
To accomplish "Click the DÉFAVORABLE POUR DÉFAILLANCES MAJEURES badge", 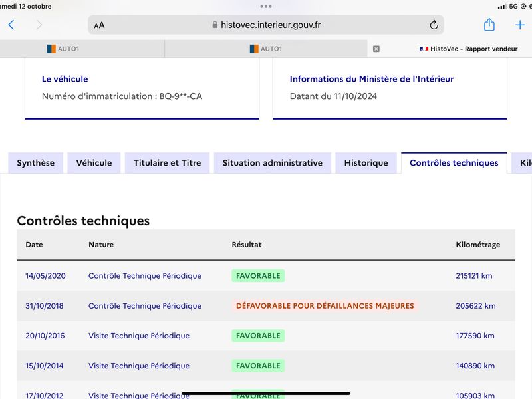I will click(325, 306).
